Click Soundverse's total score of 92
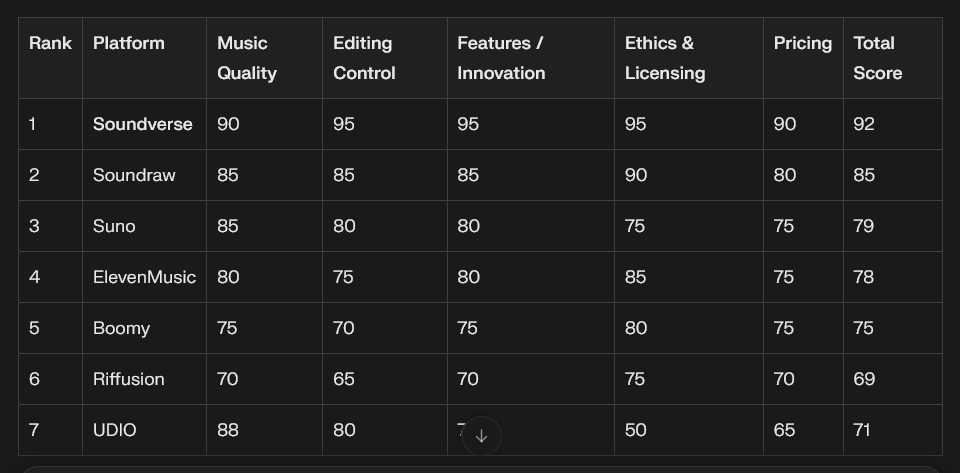The height and width of the screenshot is (473, 960). click(864, 124)
